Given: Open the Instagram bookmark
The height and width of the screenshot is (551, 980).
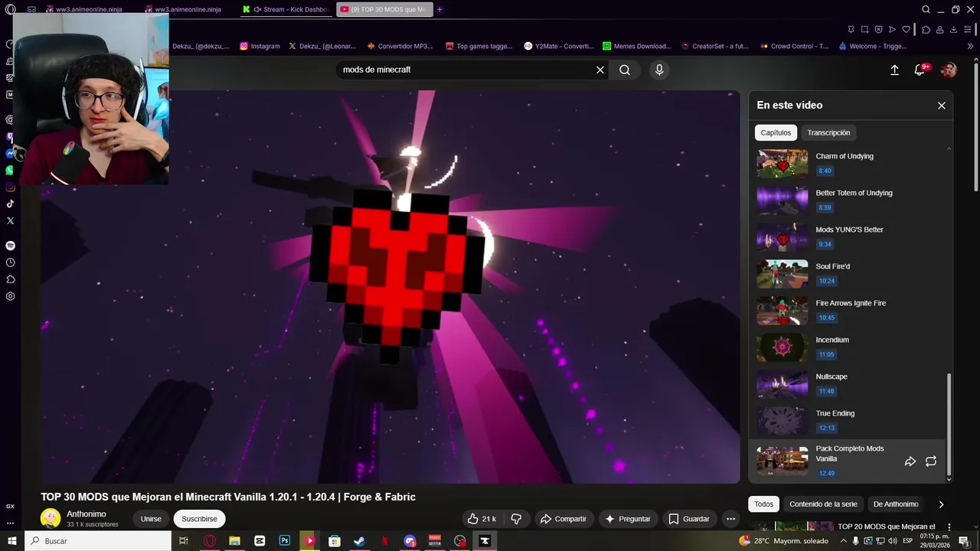Looking at the screenshot, I should (260, 46).
